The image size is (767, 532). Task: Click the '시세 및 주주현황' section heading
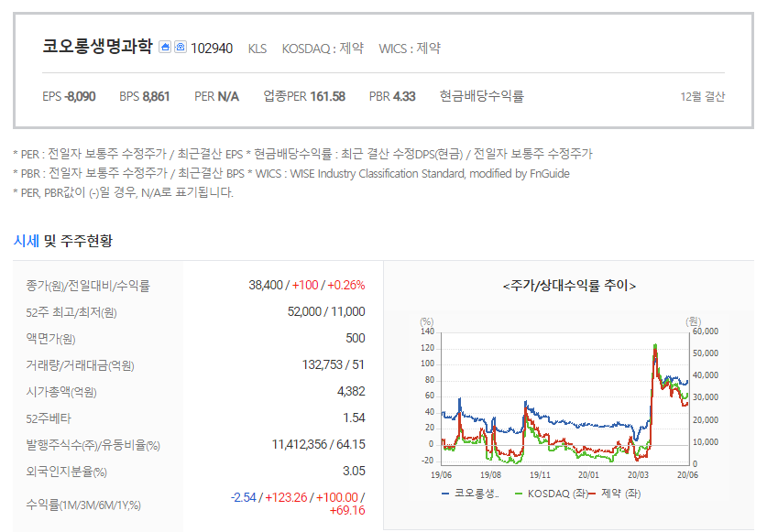[x=63, y=241]
